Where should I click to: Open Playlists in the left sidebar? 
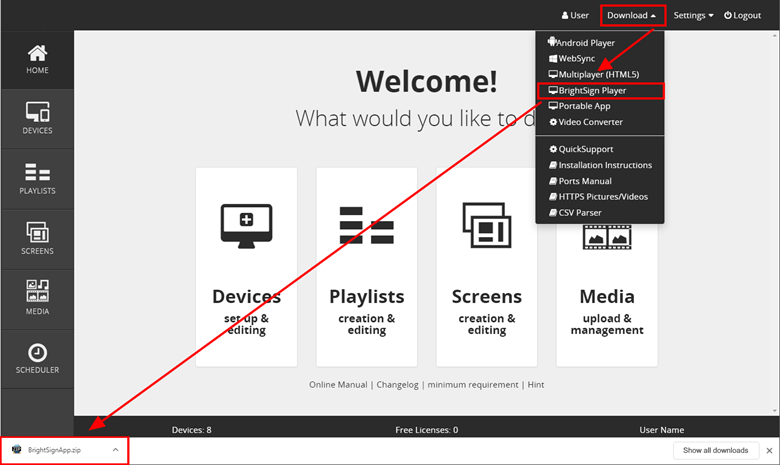37,179
